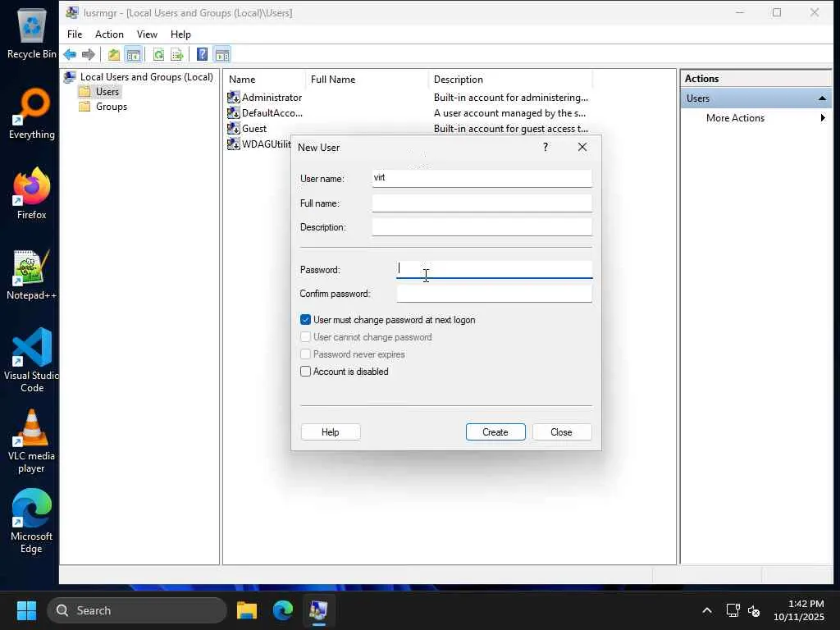This screenshot has height=630, width=840.
Task: Toggle Show/Hide Action Pane toolbar icon
Action: pos(221,54)
